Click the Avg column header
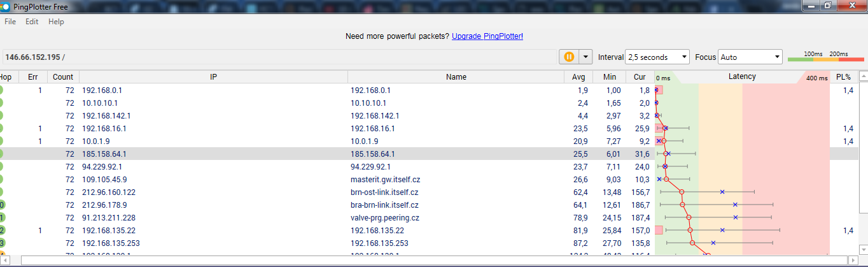The height and width of the screenshot is (267, 868). (578, 77)
